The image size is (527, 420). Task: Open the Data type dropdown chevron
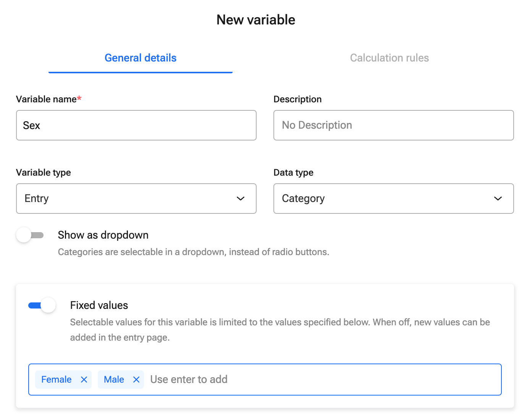point(498,199)
